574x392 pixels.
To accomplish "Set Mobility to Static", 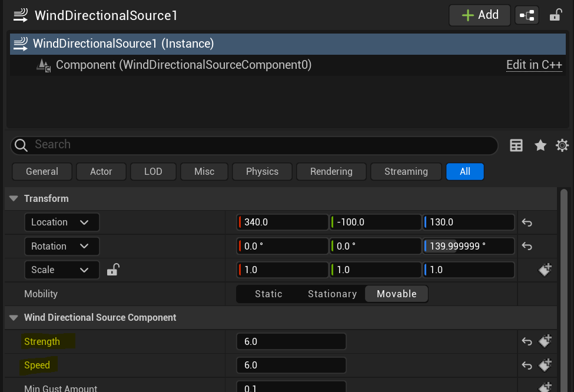I will coord(268,294).
